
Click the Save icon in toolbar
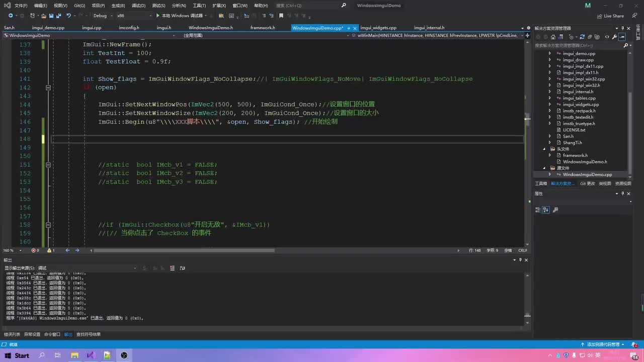51,16
